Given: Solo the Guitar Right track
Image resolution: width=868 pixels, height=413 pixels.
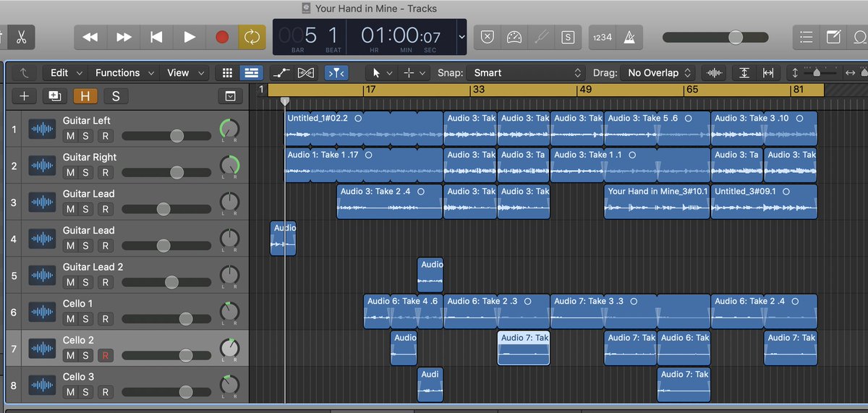Looking at the screenshot, I should [x=85, y=172].
